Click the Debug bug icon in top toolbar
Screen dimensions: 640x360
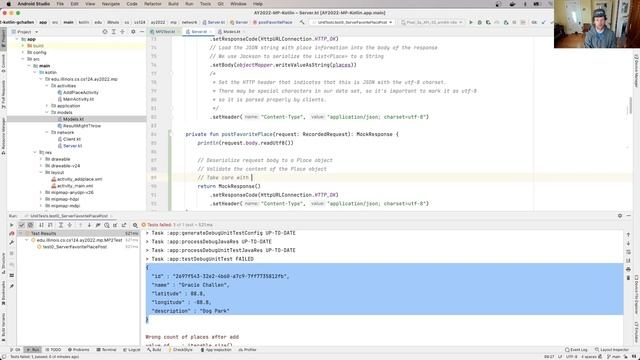pyautogui.click(x=480, y=22)
